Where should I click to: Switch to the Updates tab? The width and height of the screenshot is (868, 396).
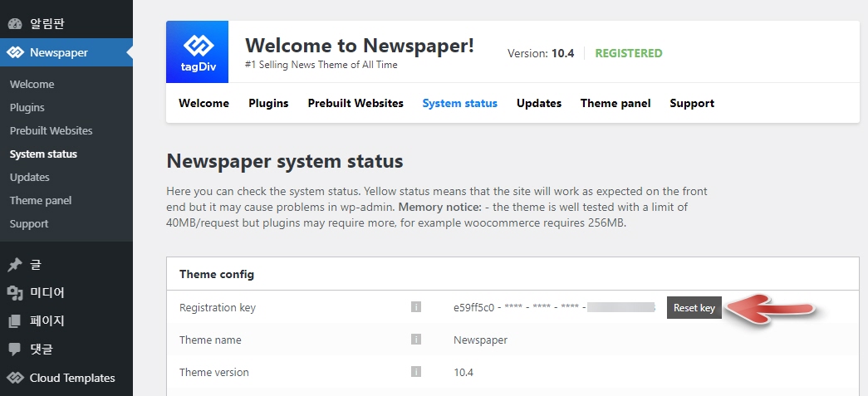538,103
